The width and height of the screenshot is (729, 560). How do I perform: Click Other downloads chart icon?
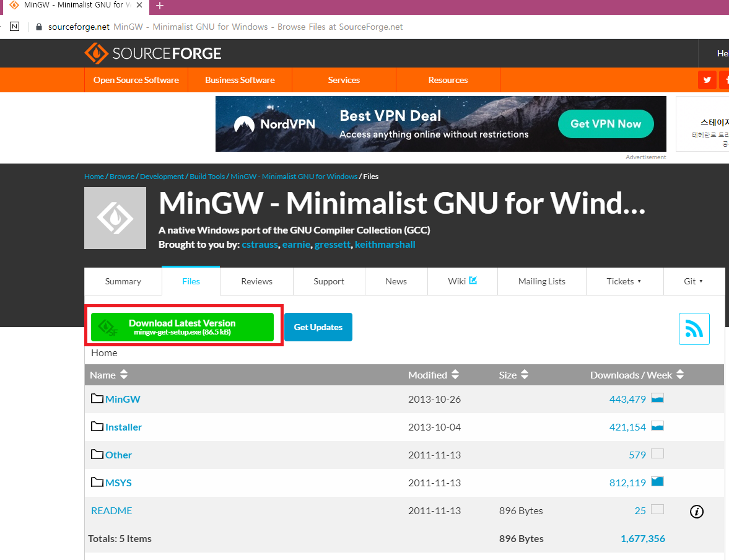[657, 454]
